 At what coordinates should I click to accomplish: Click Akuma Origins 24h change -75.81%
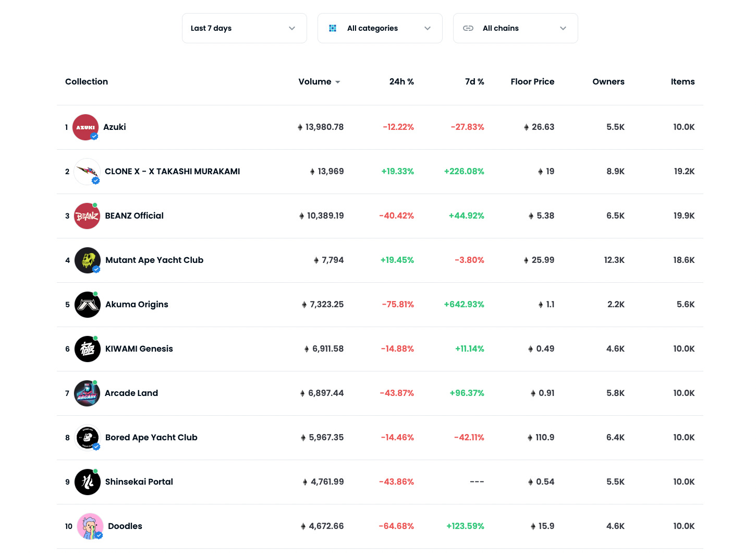pos(398,305)
